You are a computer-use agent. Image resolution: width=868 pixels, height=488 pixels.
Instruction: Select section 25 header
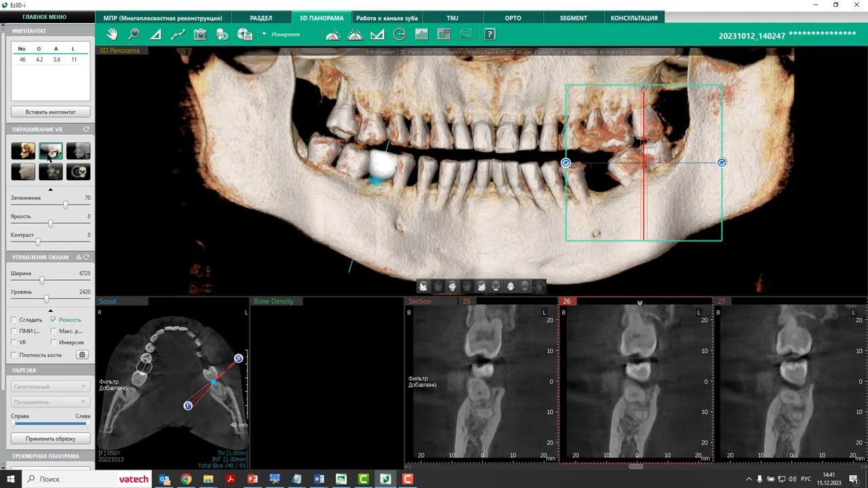467,301
